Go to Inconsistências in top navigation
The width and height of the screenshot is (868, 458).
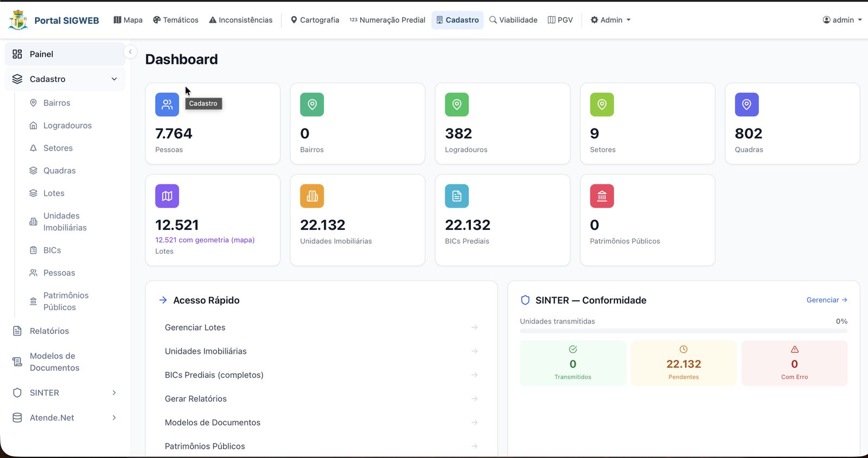point(241,20)
